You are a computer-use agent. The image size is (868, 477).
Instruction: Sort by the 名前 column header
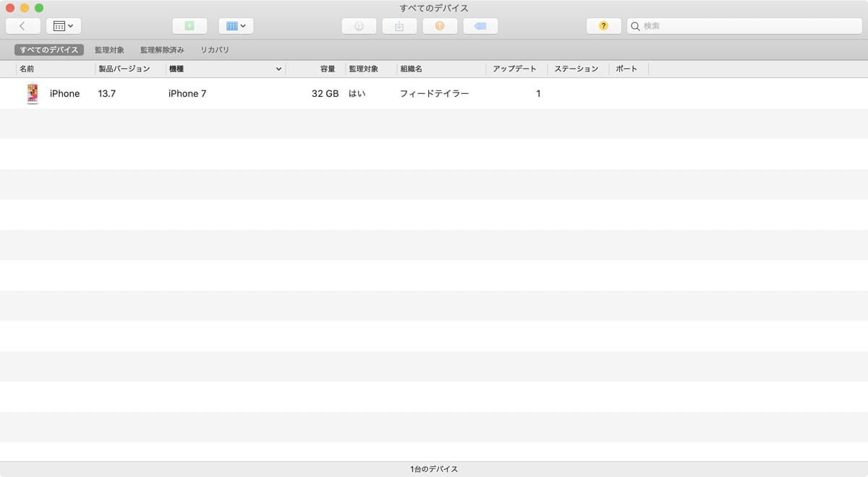point(55,69)
